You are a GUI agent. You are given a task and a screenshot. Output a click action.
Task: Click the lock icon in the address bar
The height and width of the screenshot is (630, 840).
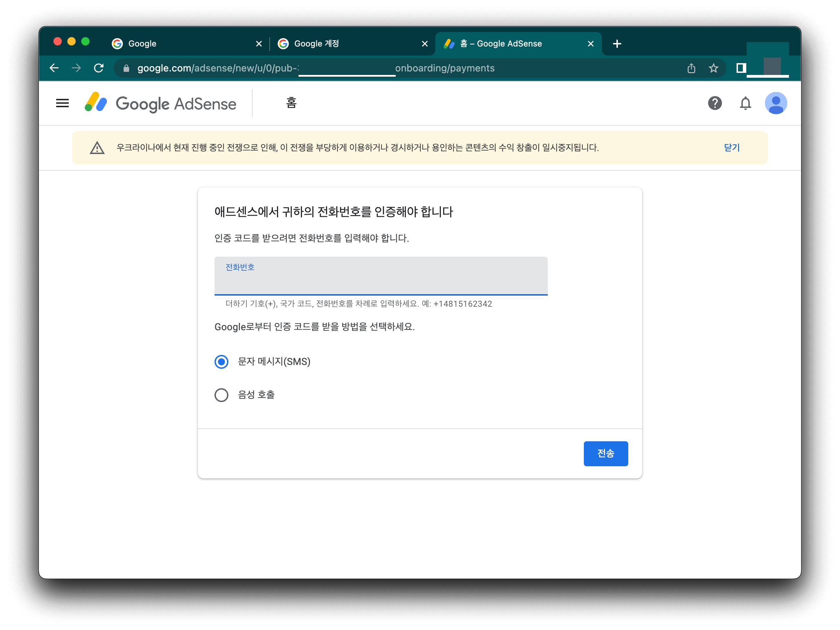click(x=126, y=68)
